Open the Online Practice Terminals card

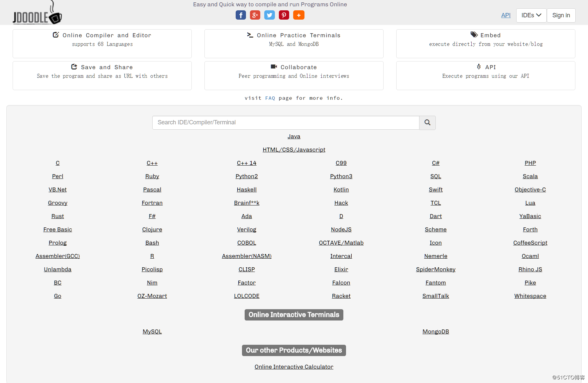pos(294,44)
